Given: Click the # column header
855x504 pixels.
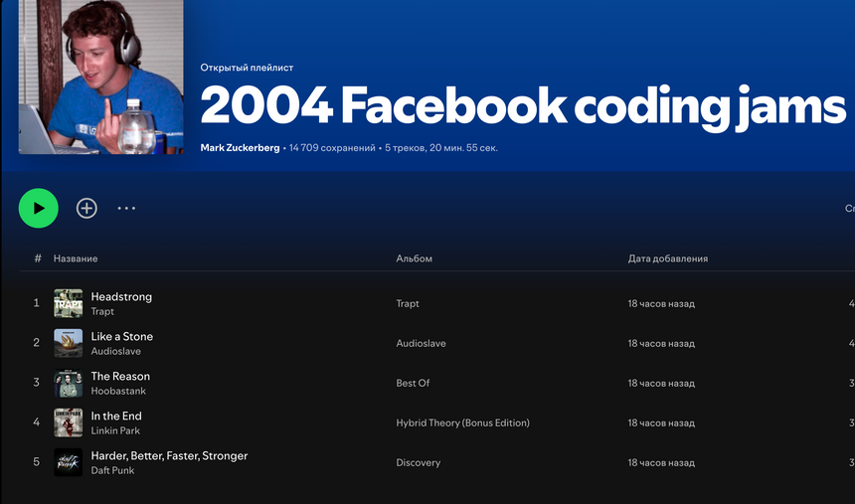Looking at the screenshot, I should click(38, 258).
